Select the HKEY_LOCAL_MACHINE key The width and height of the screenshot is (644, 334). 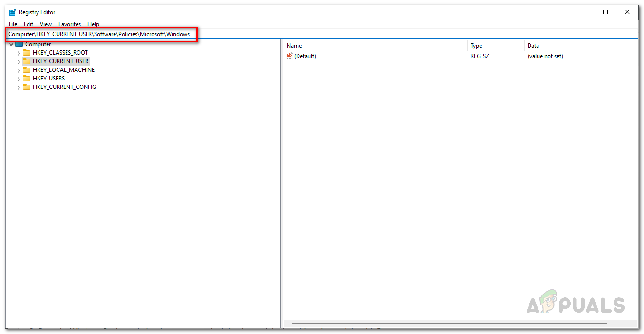pos(64,70)
